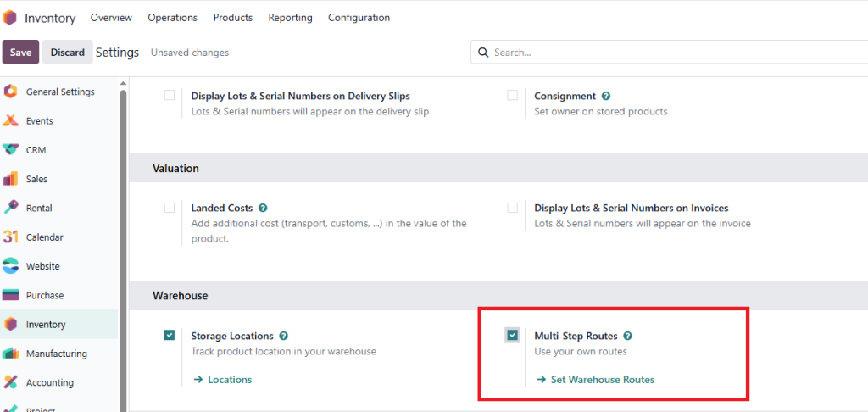This screenshot has height=412, width=868.
Task: Click help icon beside Storage Locations
Action: pyautogui.click(x=283, y=336)
